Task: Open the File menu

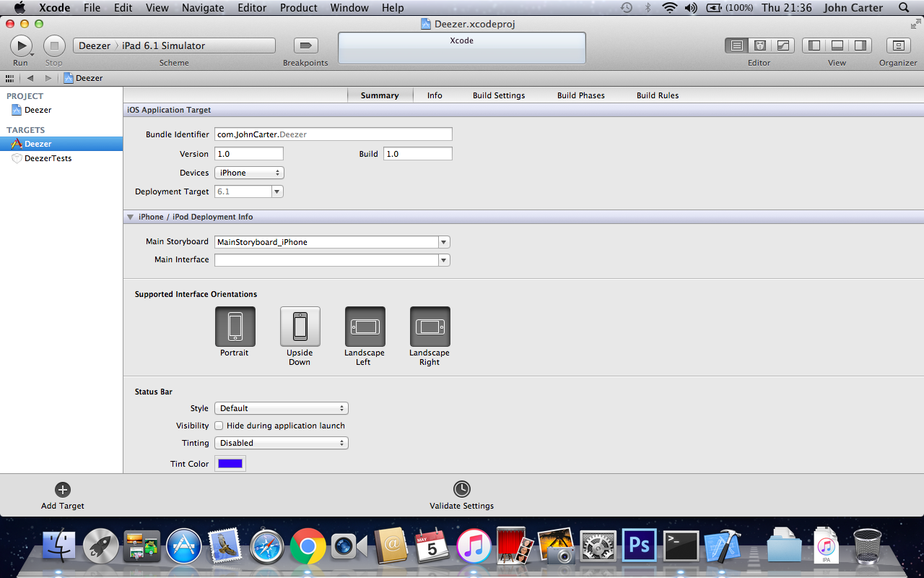Action: click(92, 8)
